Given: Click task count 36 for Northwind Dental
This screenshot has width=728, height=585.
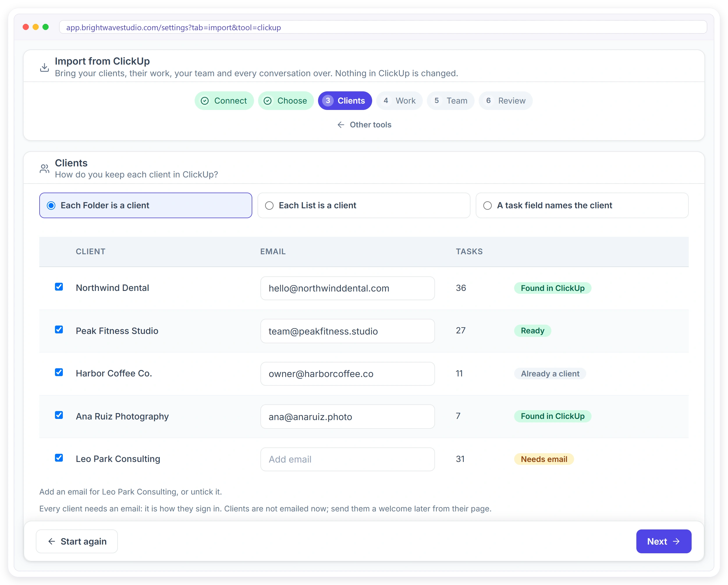Looking at the screenshot, I should point(461,288).
